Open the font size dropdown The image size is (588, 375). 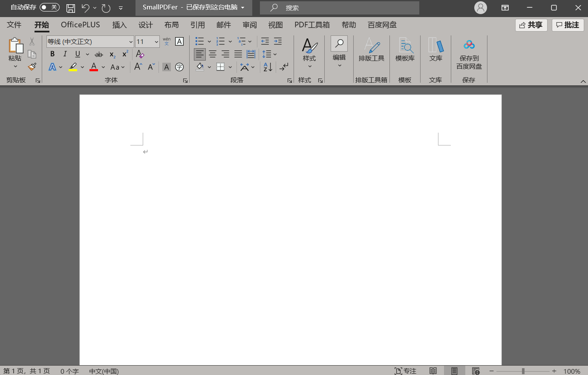[x=156, y=42]
